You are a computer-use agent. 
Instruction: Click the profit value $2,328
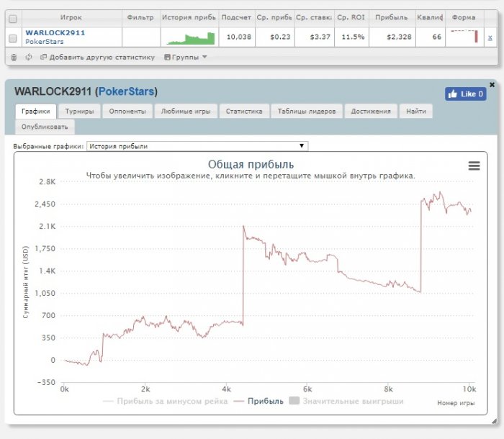(x=399, y=37)
